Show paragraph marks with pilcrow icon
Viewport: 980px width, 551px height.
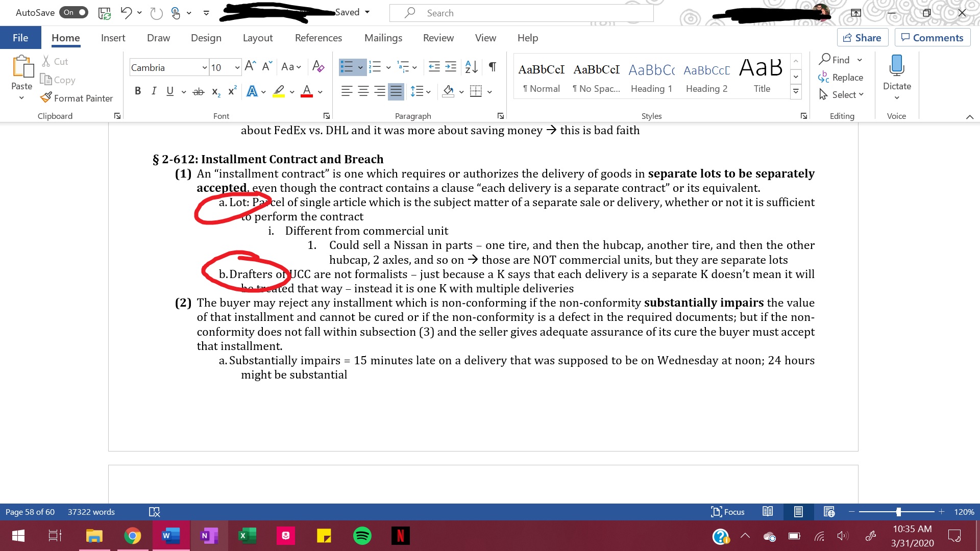coord(492,67)
